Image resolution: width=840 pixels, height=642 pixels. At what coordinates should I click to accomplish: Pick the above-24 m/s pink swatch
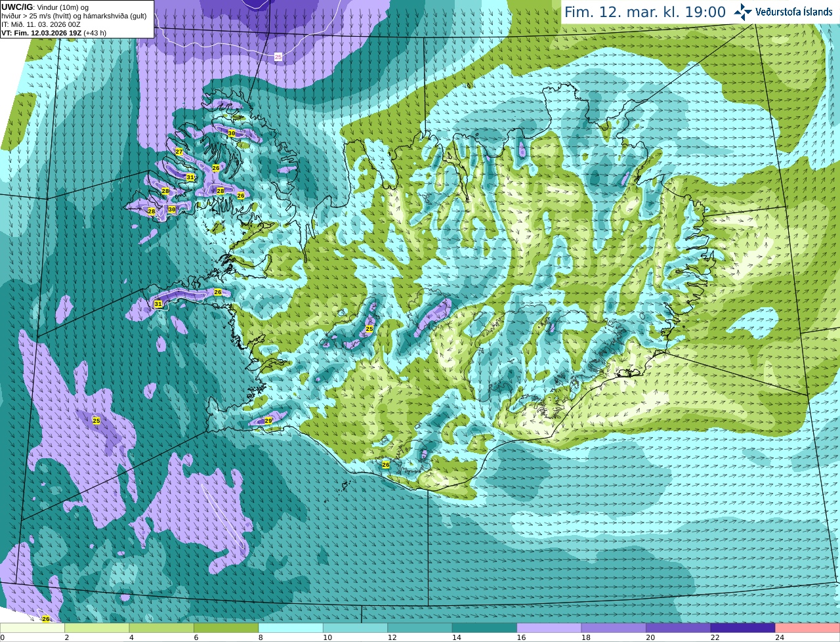point(808,628)
